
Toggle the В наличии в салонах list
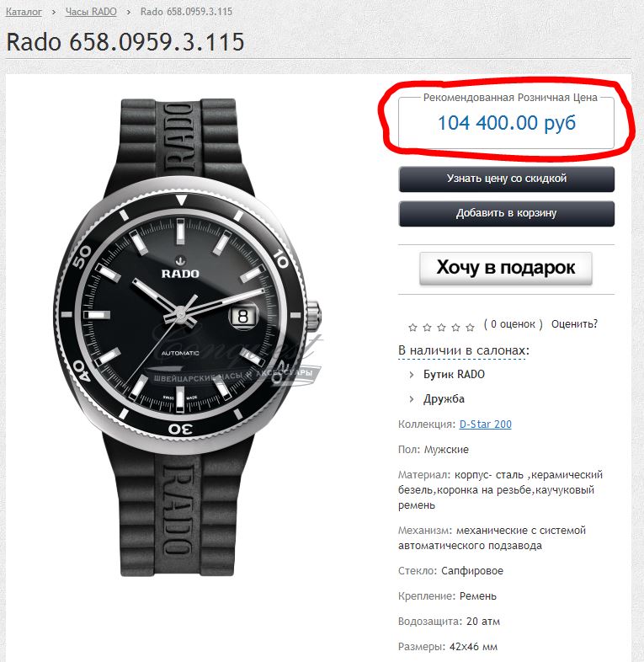coord(463,350)
